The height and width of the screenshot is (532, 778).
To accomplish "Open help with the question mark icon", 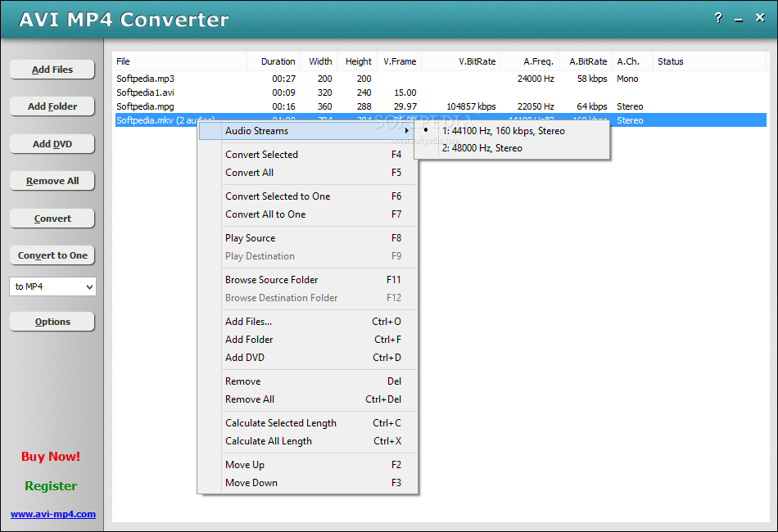I will click(718, 18).
